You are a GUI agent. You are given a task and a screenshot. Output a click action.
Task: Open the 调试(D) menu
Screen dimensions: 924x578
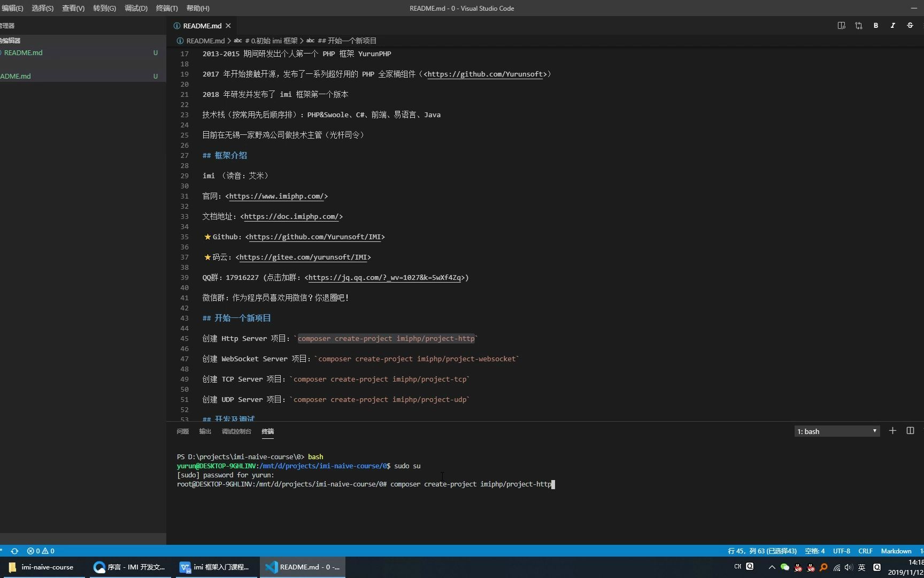click(136, 8)
